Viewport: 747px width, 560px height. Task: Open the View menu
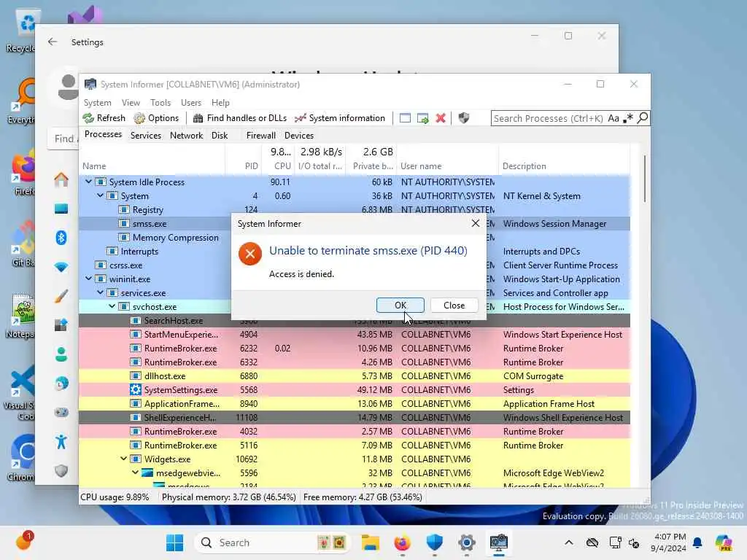tap(131, 103)
